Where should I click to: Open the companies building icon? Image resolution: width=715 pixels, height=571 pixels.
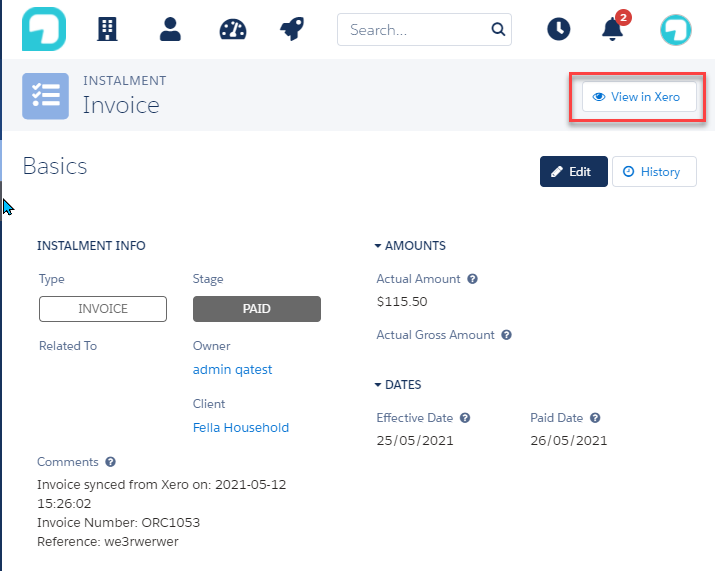[x=107, y=29]
